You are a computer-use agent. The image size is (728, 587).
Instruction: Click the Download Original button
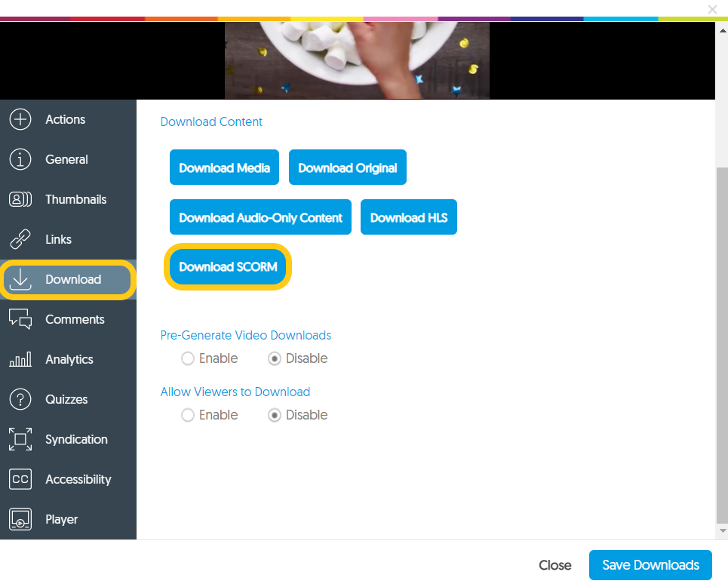[347, 167]
